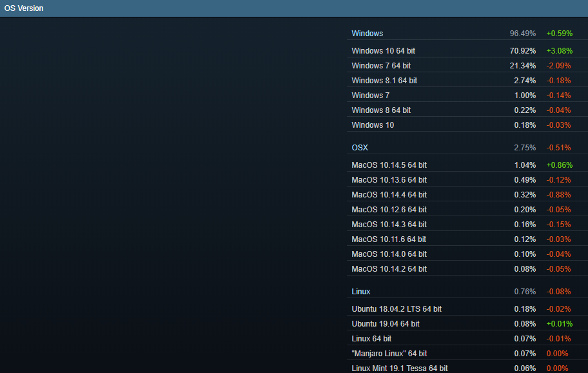Click the 0.20% share value
This screenshot has width=588, height=373.
pos(525,209)
